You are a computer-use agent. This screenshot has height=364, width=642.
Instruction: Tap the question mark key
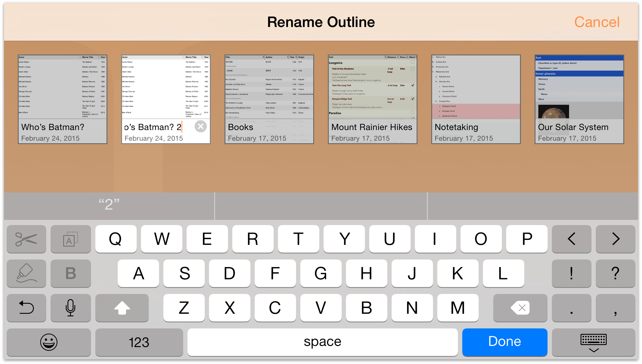615,273
